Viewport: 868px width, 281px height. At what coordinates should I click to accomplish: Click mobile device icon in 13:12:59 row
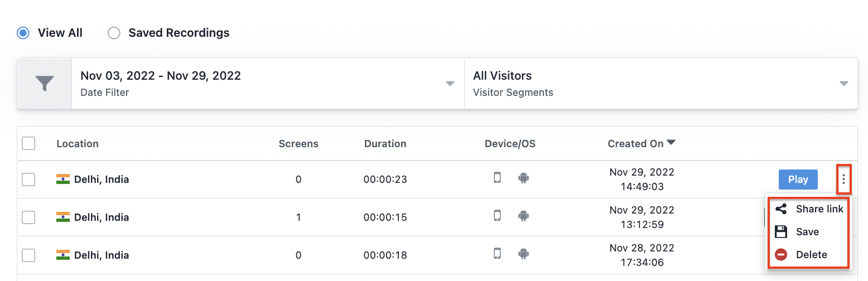[x=497, y=215]
